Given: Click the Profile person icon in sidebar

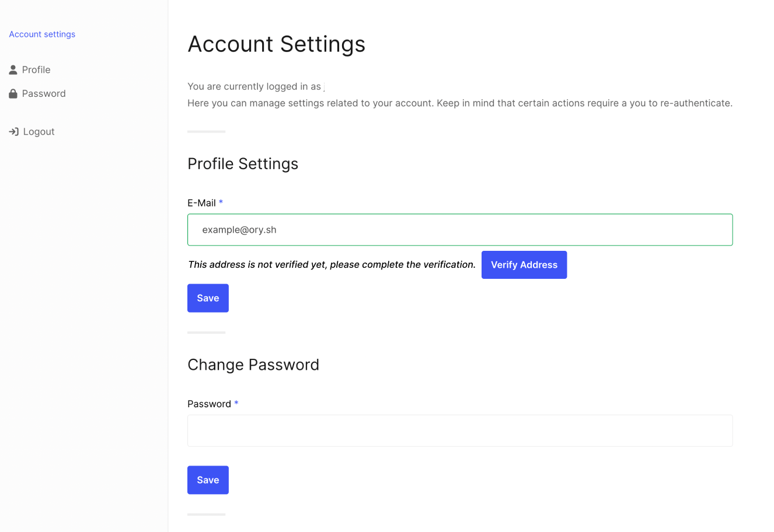Looking at the screenshot, I should pos(13,70).
